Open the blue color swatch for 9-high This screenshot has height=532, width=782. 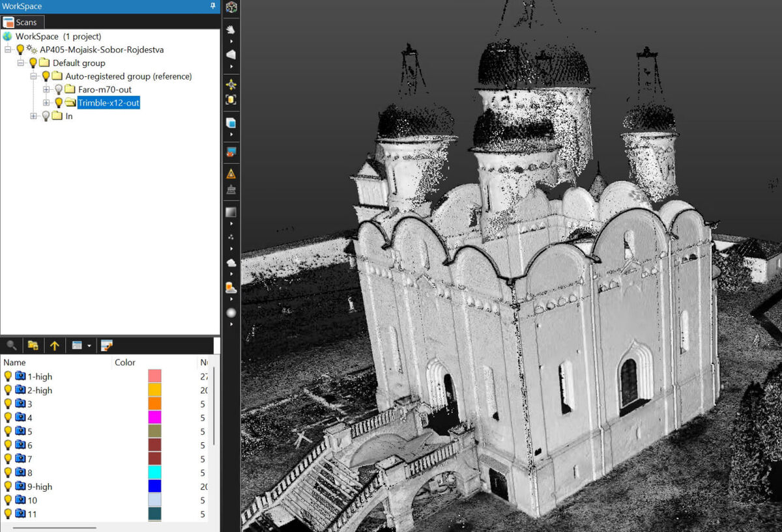(x=154, y=486)
